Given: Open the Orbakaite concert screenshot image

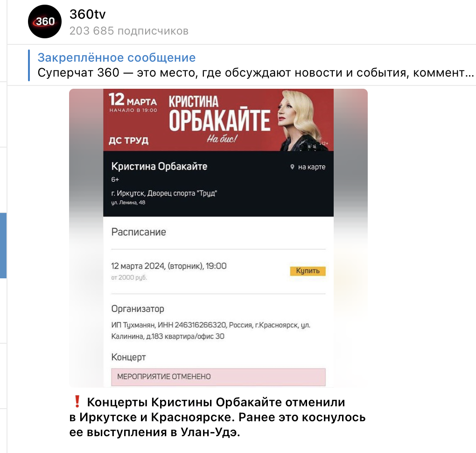Looking at the screenshot, I should tap(218, 238).
